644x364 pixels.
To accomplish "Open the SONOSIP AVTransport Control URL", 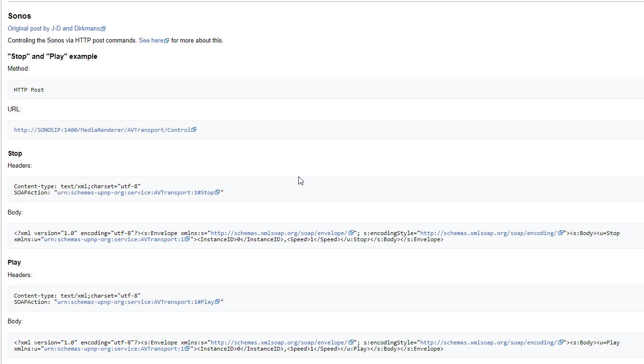I will coord(102,130).
